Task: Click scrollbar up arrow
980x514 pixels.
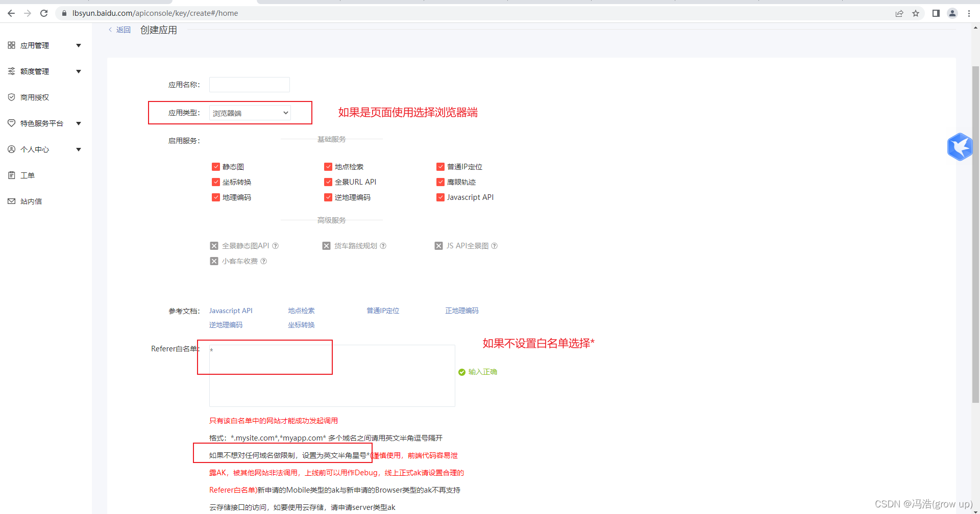Action: pyautogui.click(x=975, y=28)
